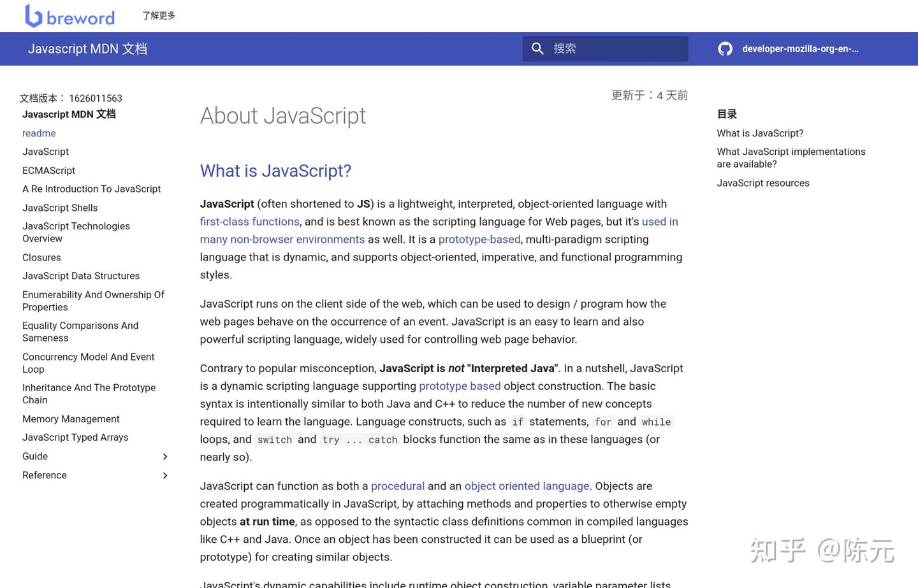
Task: Focus the 搜索 search field
Action: click(x=605, y=48)
